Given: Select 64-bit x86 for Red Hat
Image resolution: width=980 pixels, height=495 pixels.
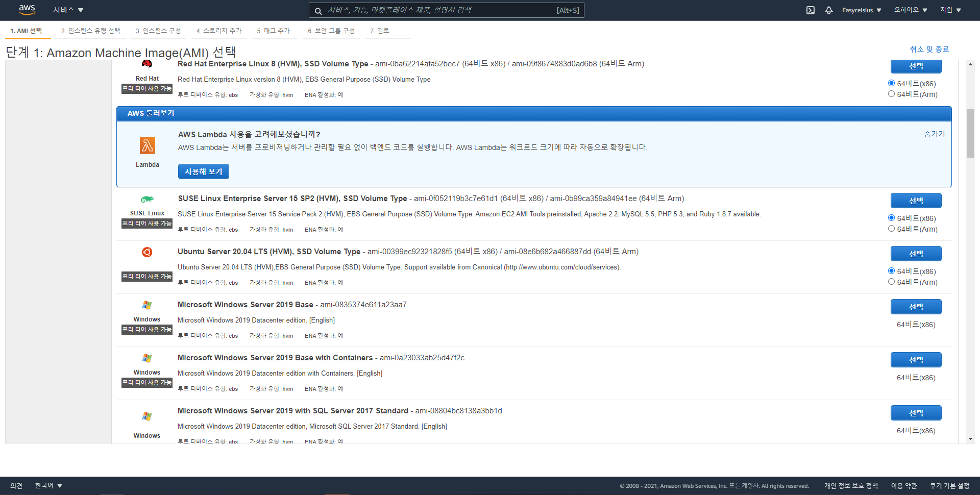Looking at the screenshot, I should [891, 83].
